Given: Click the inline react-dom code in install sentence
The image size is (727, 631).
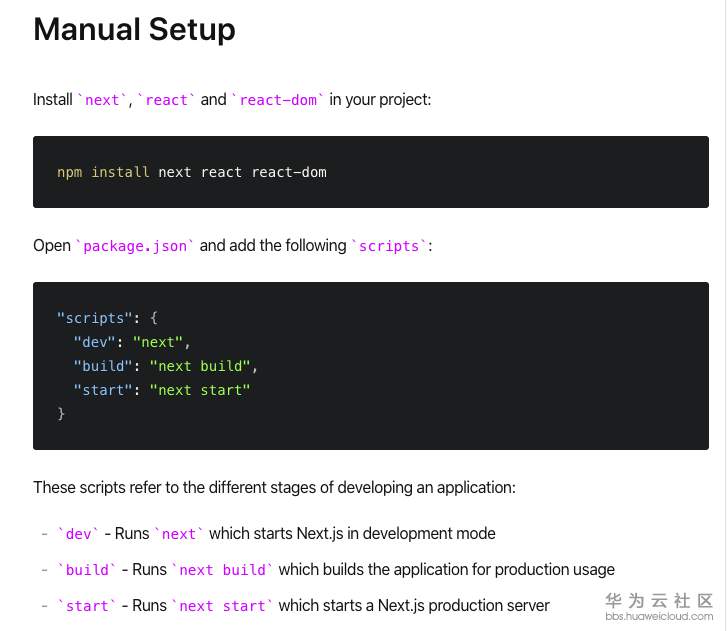Looking at the screenshot, I should tap(278, 100).
